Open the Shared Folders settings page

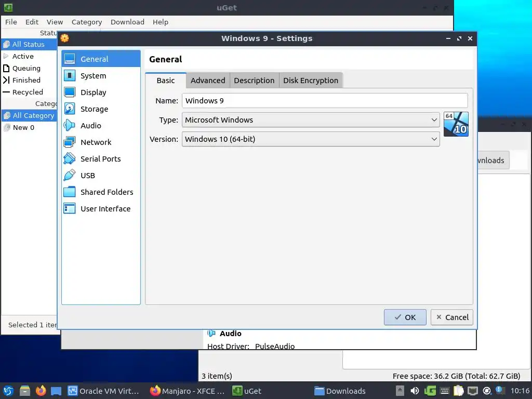pos(101,192)
